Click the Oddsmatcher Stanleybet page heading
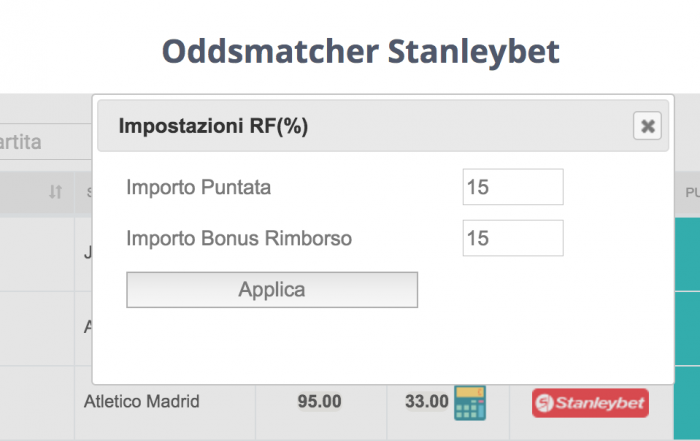 [360, 52]
